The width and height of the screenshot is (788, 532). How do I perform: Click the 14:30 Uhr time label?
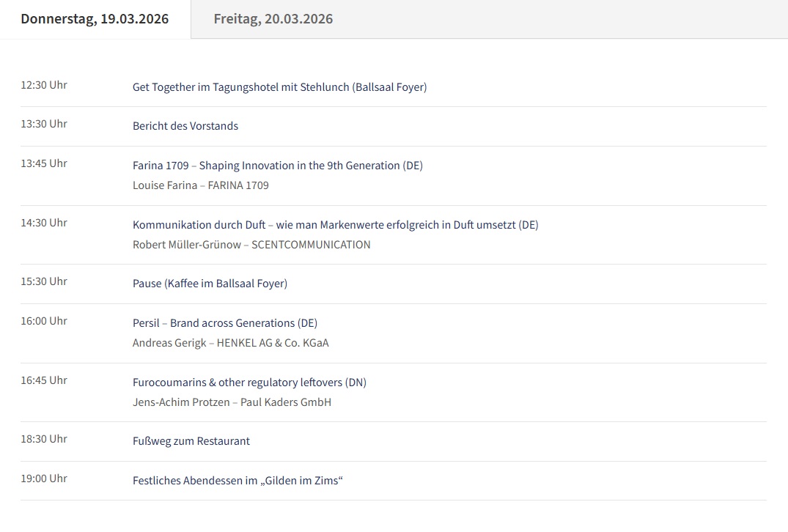[x=44, y=223]
